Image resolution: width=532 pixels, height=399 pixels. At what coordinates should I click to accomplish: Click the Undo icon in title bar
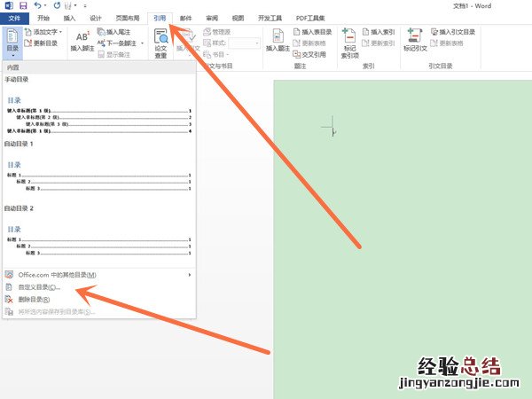[36, 5]
